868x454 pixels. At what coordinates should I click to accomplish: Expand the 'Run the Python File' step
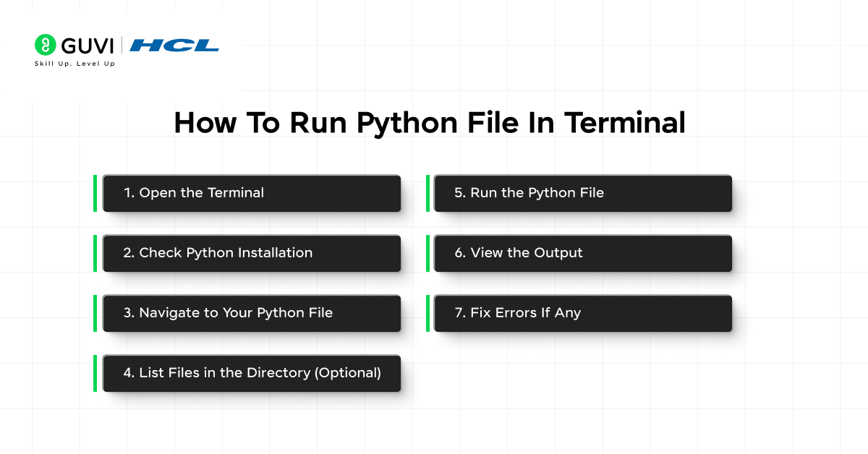point(582,193)
